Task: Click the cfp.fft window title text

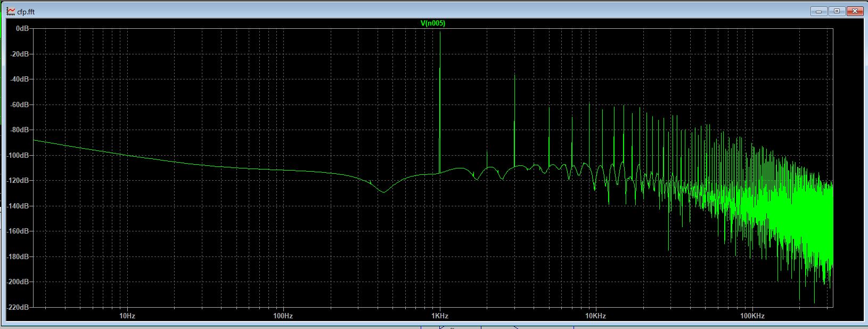Action: tap(26, 12)
